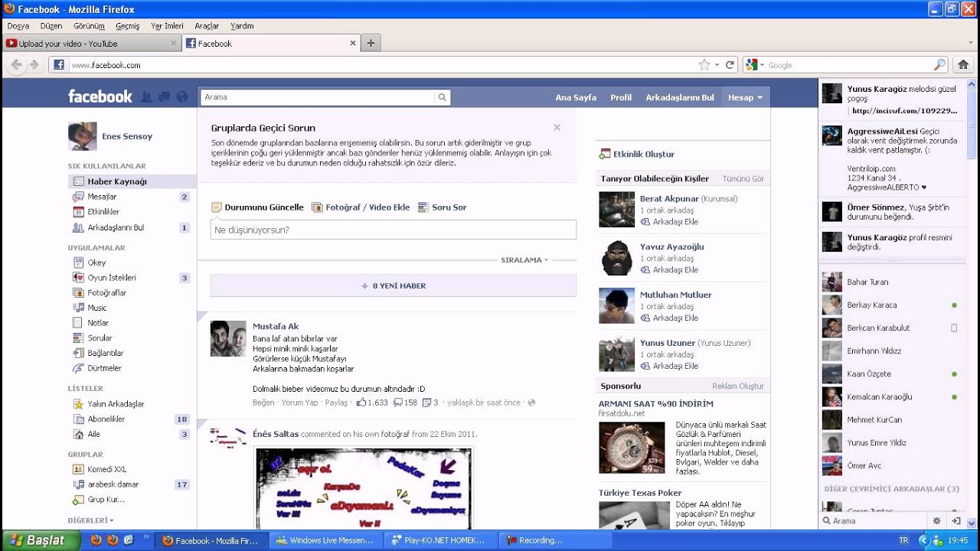Click in Ne düşünüyorsun? status box
980x551 pixels.
click(394, 230)
